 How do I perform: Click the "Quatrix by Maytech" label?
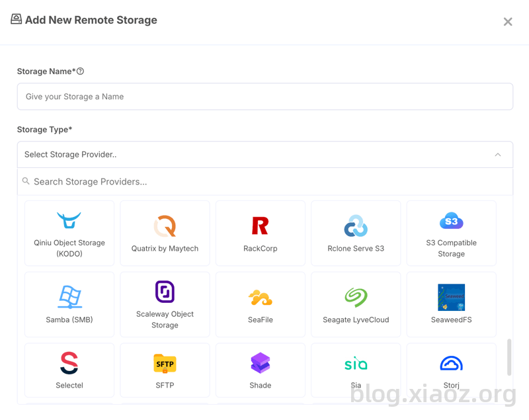165,249
